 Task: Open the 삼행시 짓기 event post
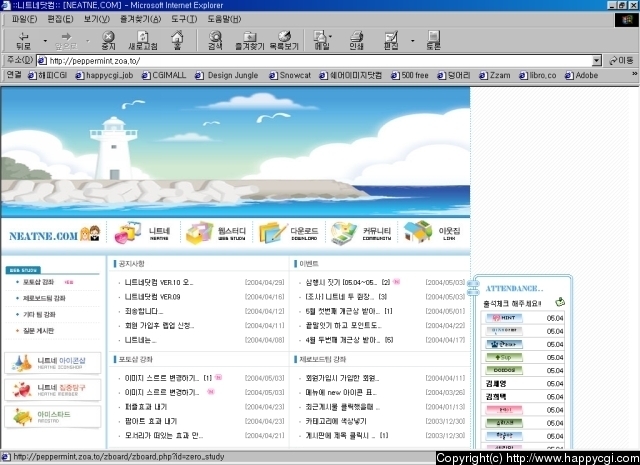[340, 283]
